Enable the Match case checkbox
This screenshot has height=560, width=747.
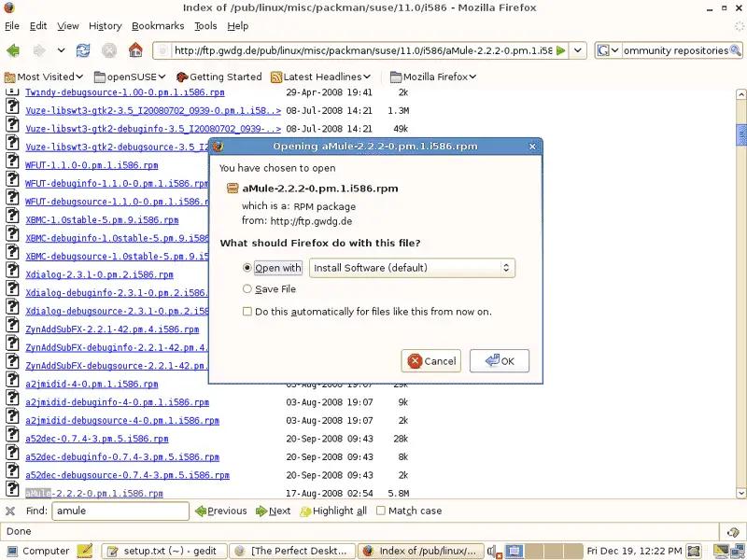381,511
